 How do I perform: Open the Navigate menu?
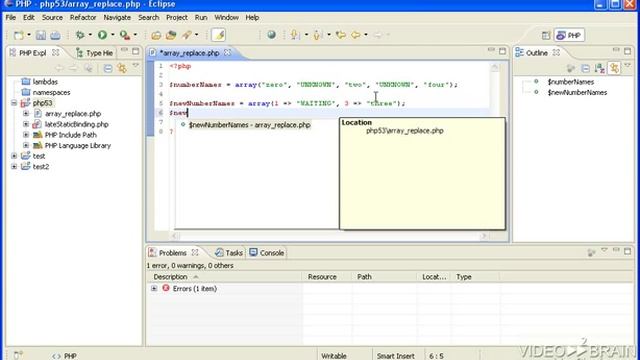click(x=117, y=18)
